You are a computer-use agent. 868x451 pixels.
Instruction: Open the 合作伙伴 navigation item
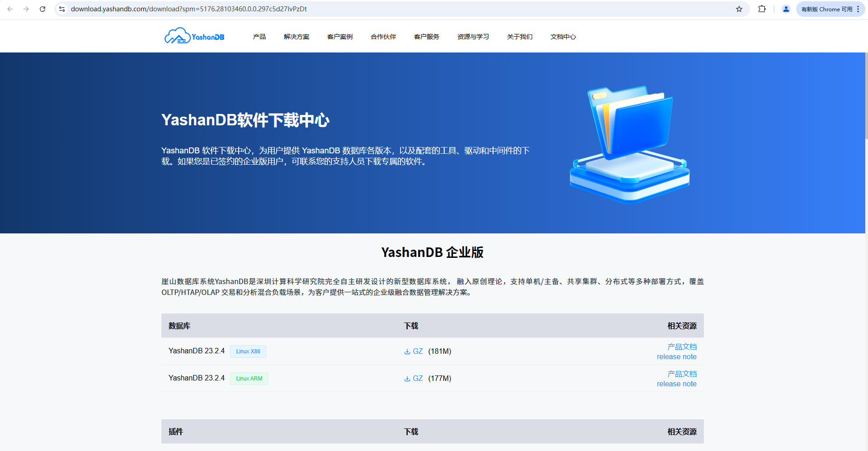pyautogui.click(x=383, y=37)
